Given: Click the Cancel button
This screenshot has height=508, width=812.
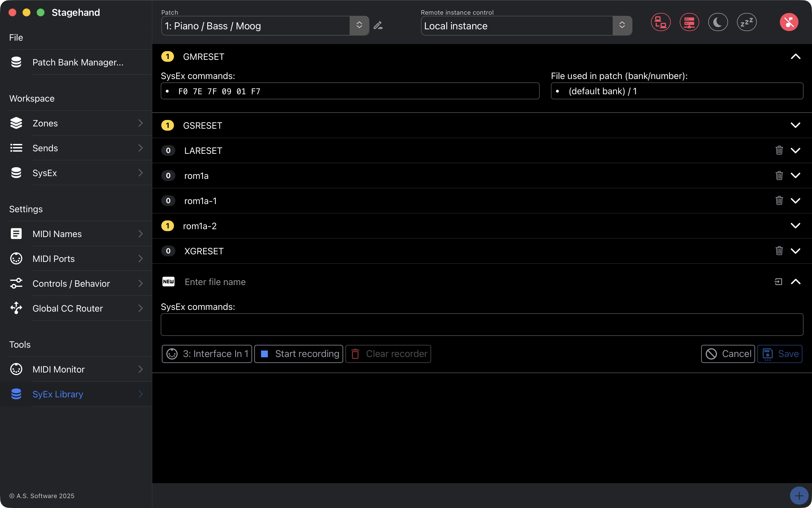Looking at the screenshot, I should (728, 353).
